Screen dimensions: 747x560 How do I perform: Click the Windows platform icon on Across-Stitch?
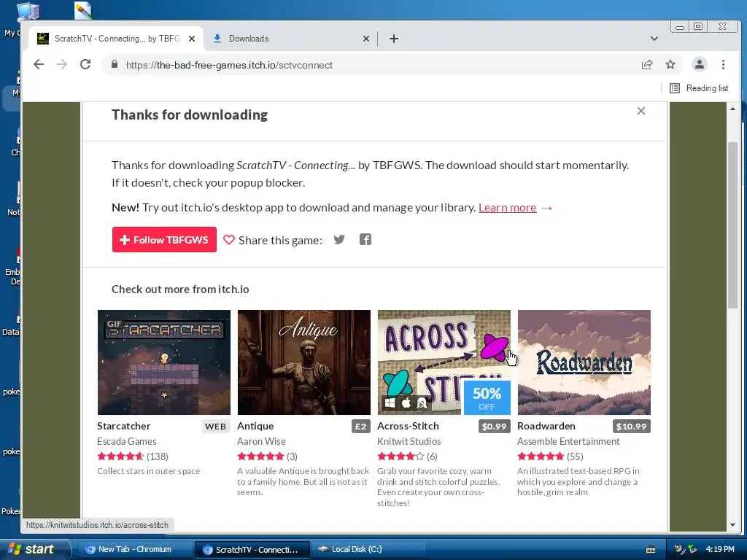click(390, 403)
